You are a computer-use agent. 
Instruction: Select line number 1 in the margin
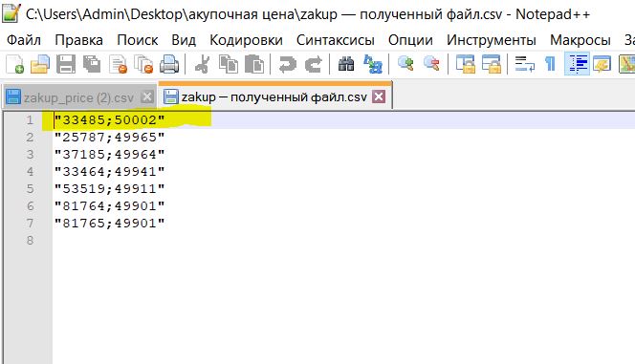click(30, 120)
